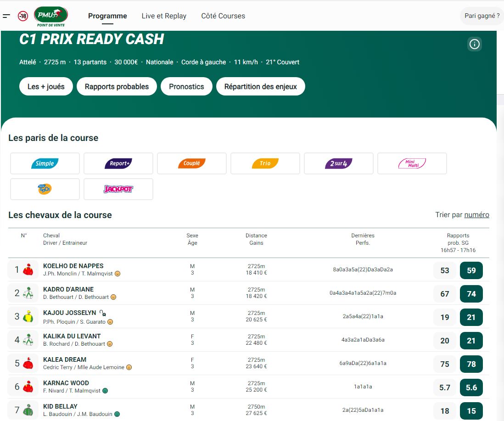Sort horses via the numéro link
The image size is (504, 421).
click(x=476, y=215)
